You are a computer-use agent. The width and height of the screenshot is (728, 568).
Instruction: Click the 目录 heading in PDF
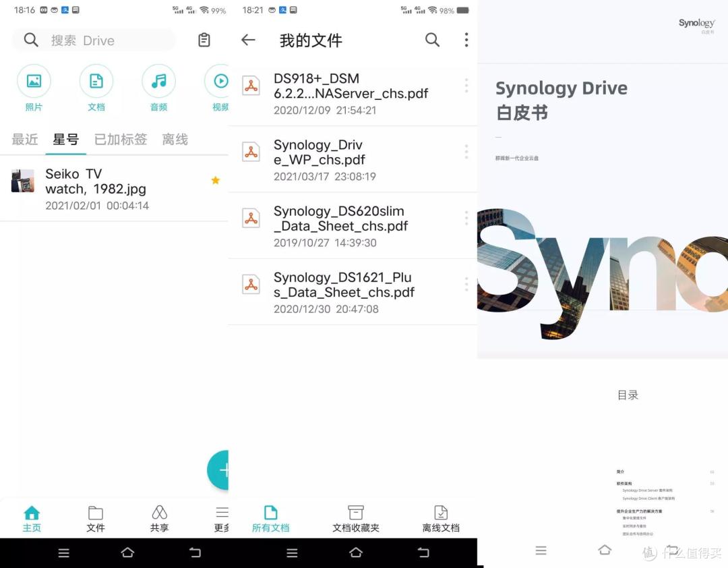point(628,395)
